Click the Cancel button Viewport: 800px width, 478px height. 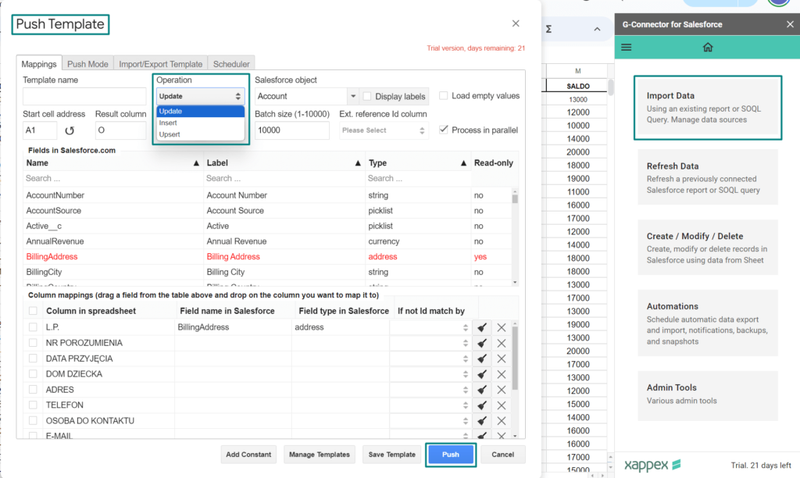503,455
